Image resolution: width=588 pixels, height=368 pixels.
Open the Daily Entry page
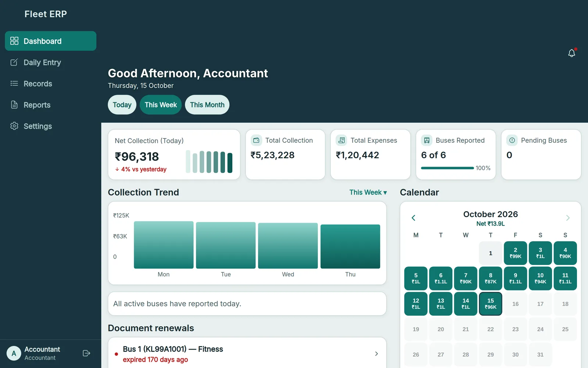[51, 62]
